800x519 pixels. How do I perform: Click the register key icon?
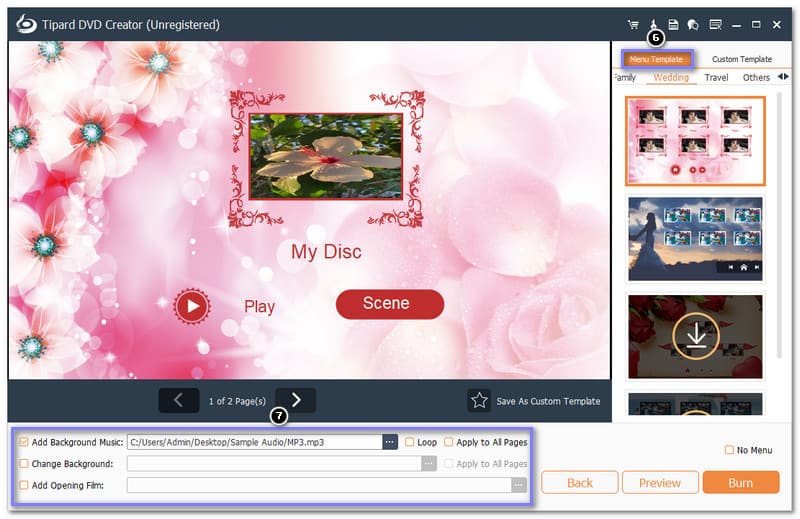pos(654,24)
